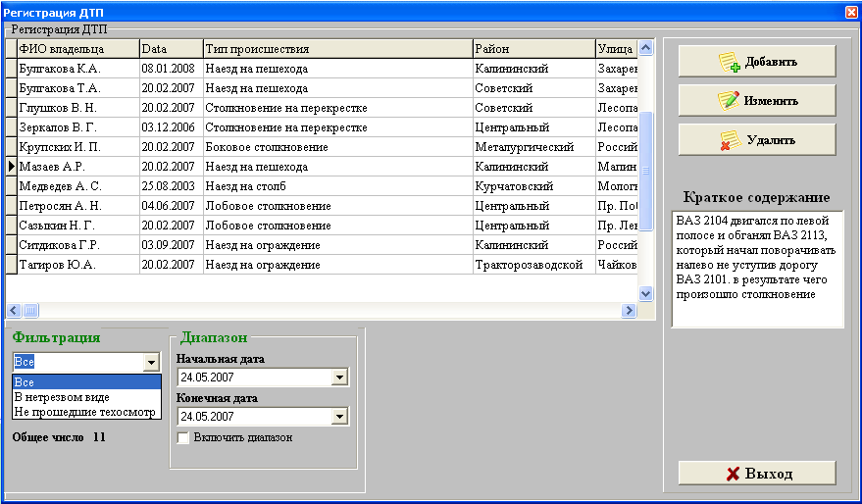The width and height of the screenshot is (862, 504).
Task: Click the Начальная дата field 24.05.2007
Action: click(x=255, y=378)
